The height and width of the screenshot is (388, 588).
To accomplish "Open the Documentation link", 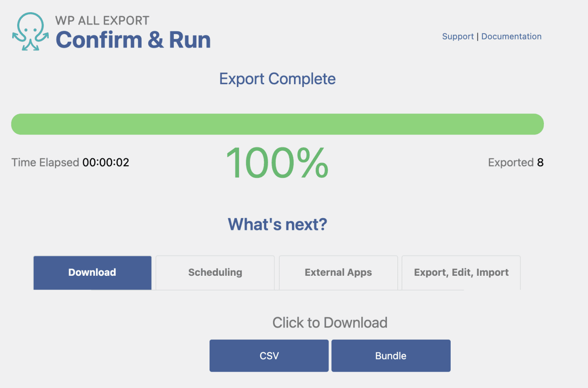I will [x=511, y=37].
